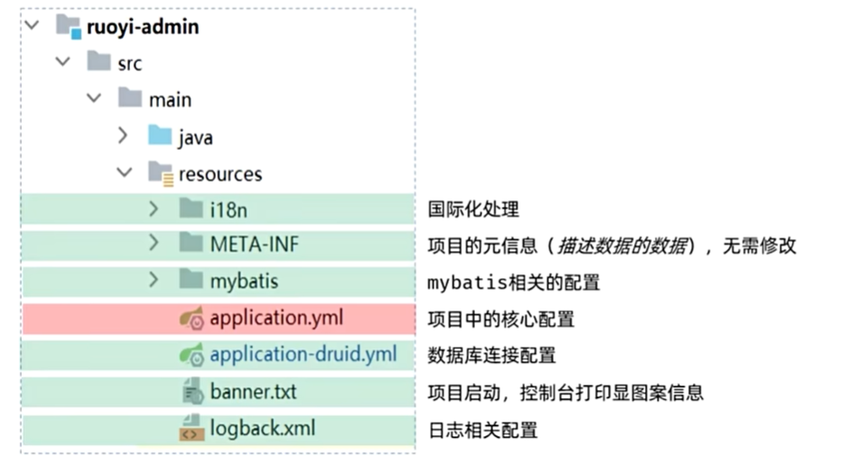Select the application.yml file name
The height and width of the screenshot is (456, 868).
pyautogui.click(x=275, y=318)
